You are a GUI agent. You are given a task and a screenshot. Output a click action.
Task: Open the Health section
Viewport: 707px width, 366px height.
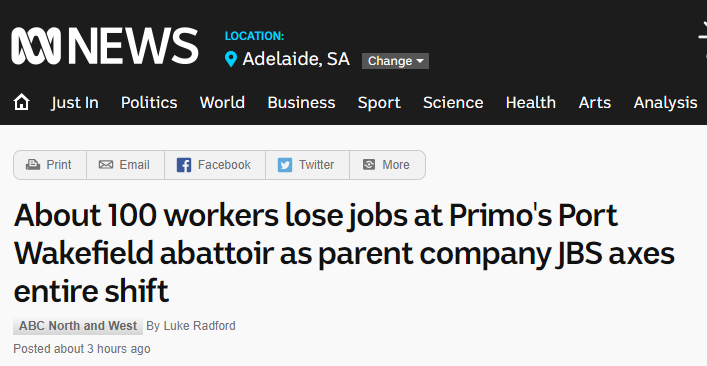point(531,103)
